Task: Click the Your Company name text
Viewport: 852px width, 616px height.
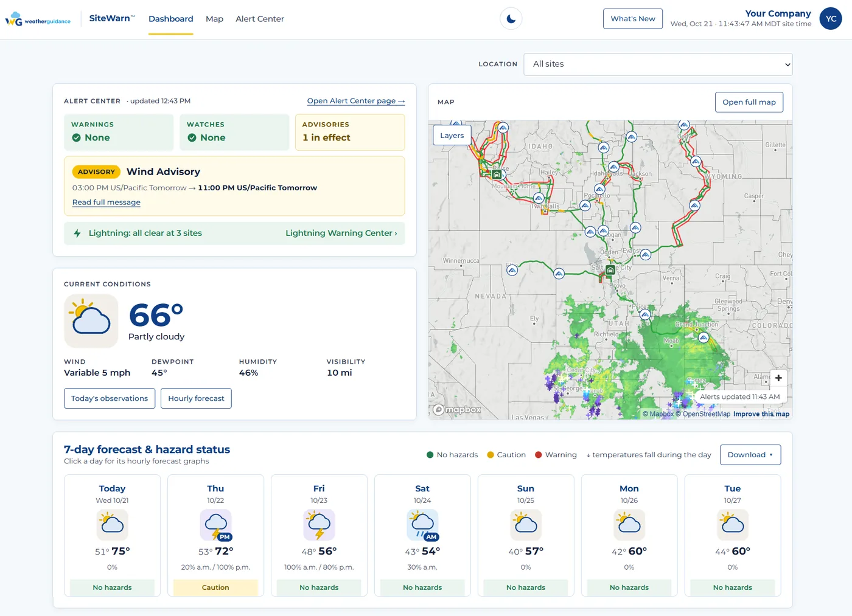Action: pos(778,13)
